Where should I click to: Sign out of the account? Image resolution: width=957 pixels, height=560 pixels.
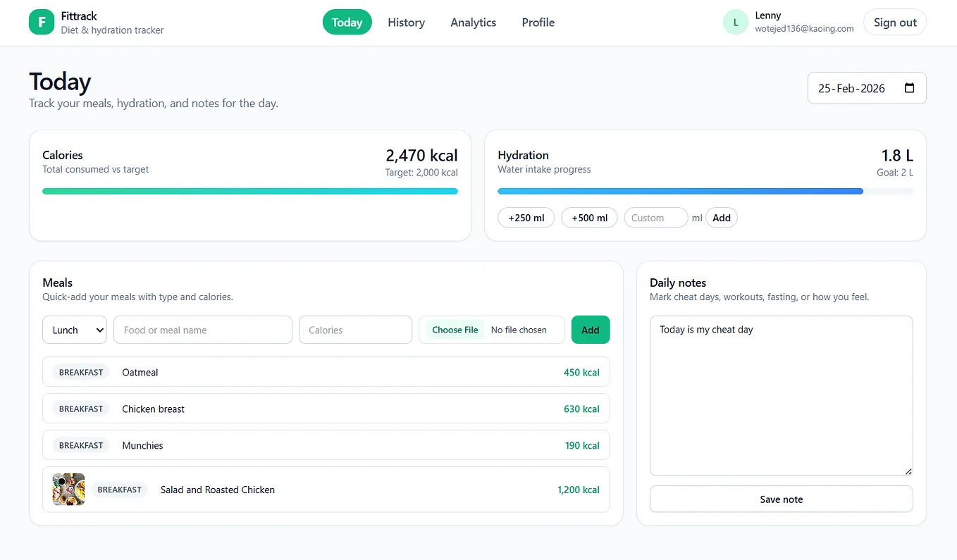895,23
